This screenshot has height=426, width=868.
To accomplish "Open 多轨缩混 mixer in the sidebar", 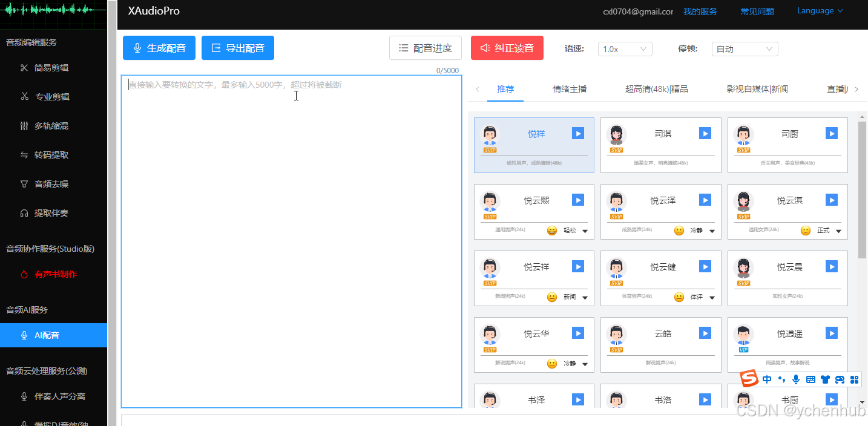I will 51,126.
